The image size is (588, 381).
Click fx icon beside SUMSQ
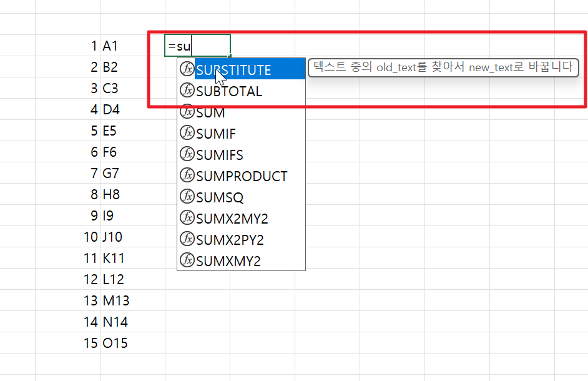coord(187,196)
